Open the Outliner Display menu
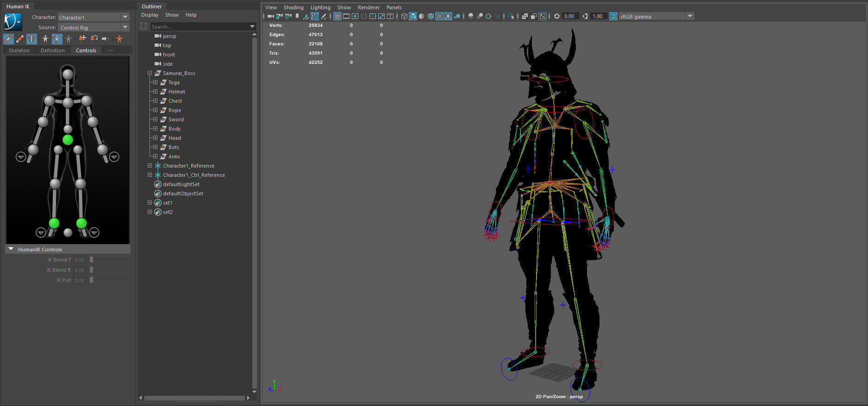The image size is (868, 406). point(150,15)
